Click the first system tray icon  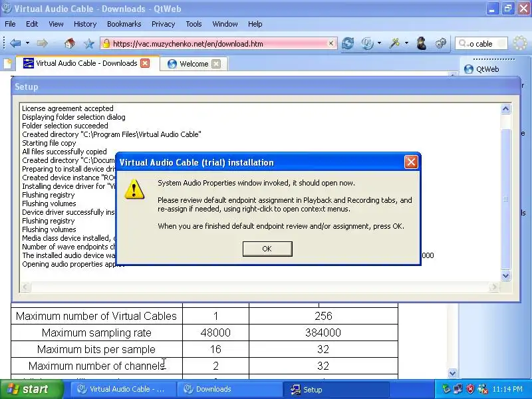446,389
